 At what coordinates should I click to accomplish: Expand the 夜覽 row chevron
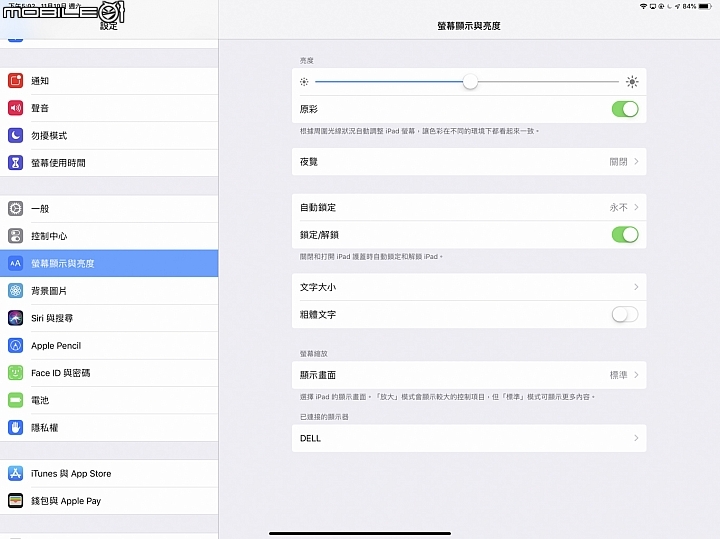point(636,162)
